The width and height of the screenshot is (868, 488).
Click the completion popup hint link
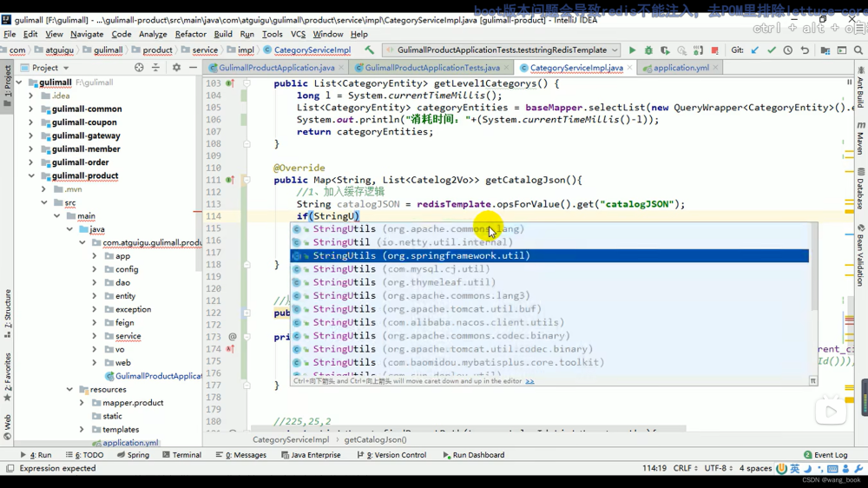pyautogui.click(x=529, y=381)
